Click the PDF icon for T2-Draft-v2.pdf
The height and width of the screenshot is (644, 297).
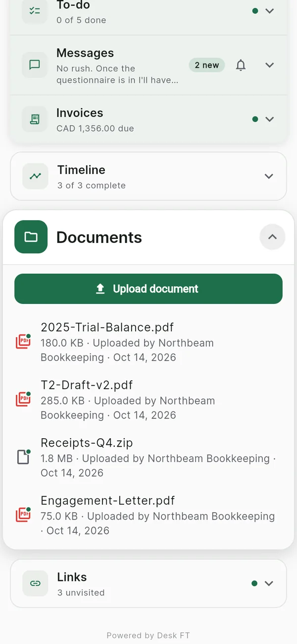pyautogui.click(x=23, y=400)
